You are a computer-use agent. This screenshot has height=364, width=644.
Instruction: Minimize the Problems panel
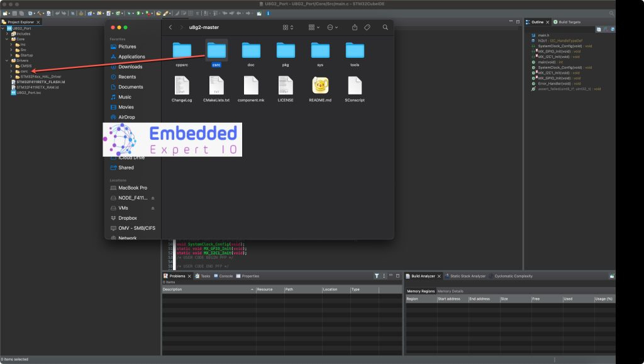(391, 275)
